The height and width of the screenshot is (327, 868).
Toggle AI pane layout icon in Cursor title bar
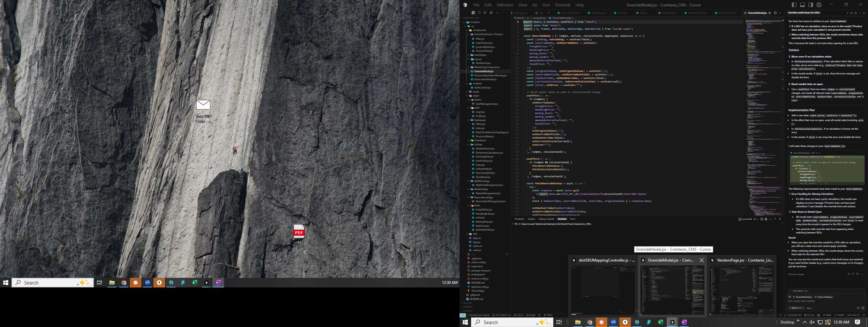(x=811, y=5)
